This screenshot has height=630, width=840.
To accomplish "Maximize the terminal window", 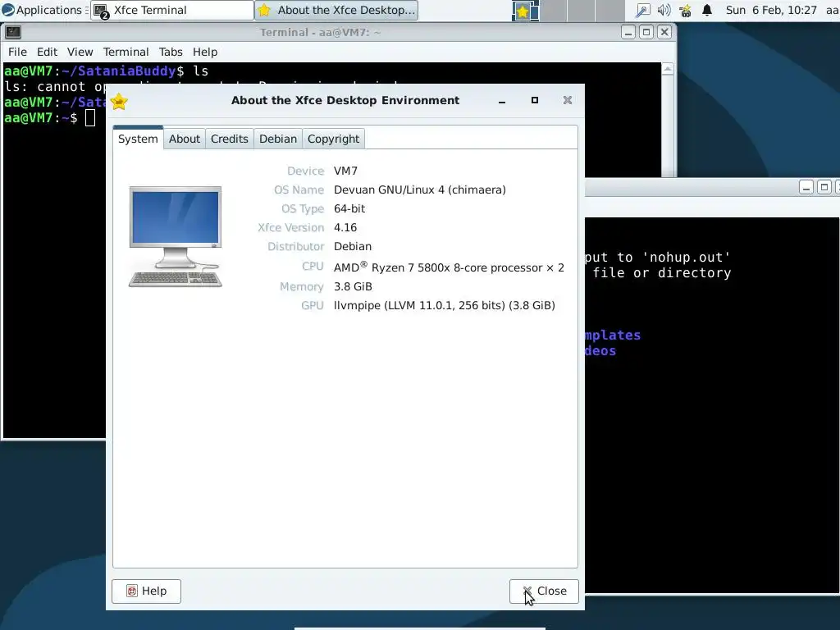I will [x=646, y=32].
